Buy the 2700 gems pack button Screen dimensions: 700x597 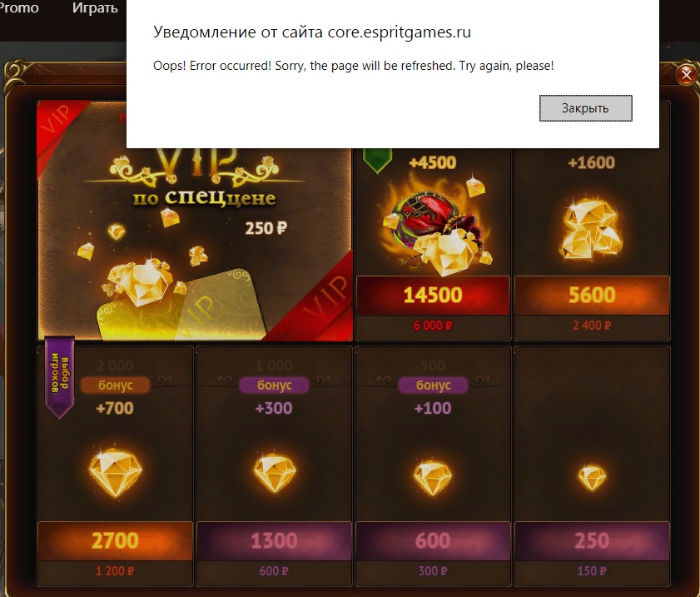point(115,540)
